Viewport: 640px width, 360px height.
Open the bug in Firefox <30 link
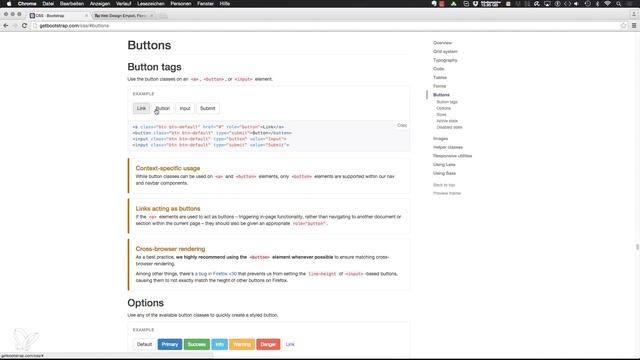[x=216, y=273]
